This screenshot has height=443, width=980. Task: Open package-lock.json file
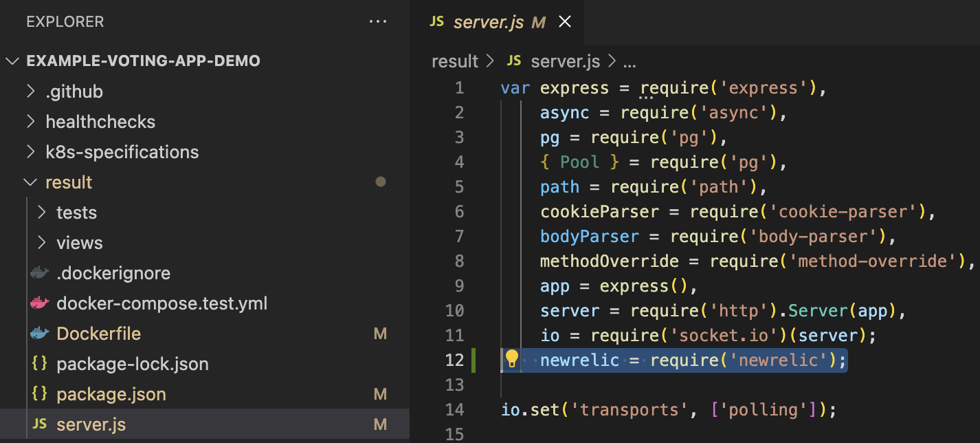pos(133,364)
